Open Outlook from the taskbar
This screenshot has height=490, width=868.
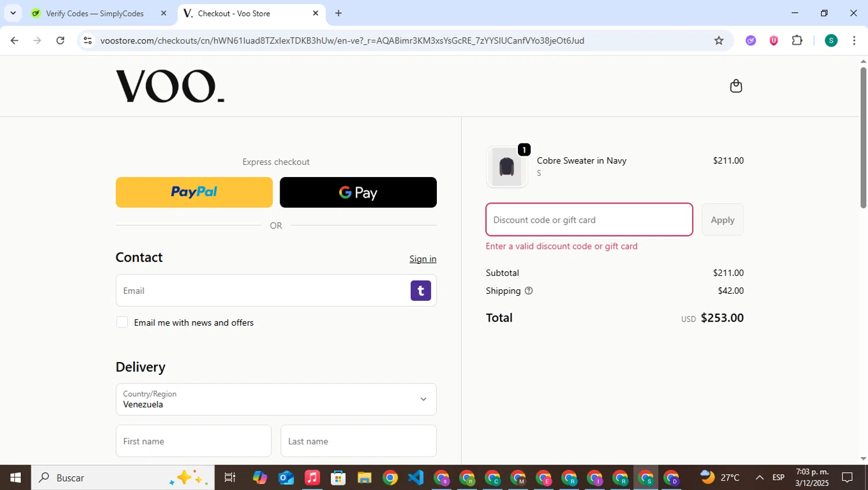pyautogui.click(x=286, y=478)
